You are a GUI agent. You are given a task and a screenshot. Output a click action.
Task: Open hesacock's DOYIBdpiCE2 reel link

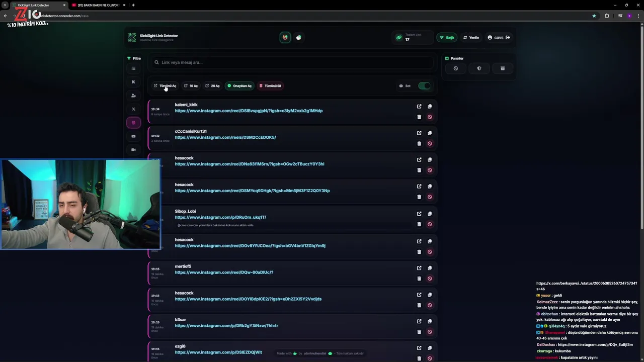(248, 299)
